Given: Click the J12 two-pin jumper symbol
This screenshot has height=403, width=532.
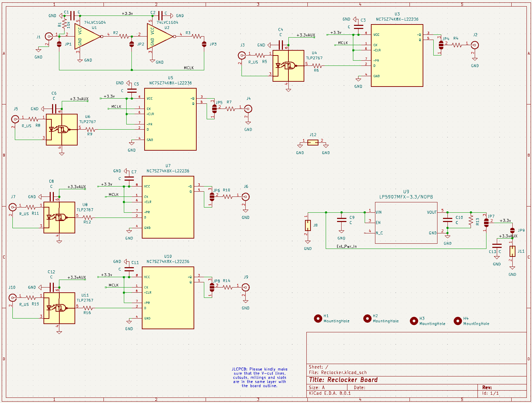Looking at the screenshot, I should pos(313,142).
